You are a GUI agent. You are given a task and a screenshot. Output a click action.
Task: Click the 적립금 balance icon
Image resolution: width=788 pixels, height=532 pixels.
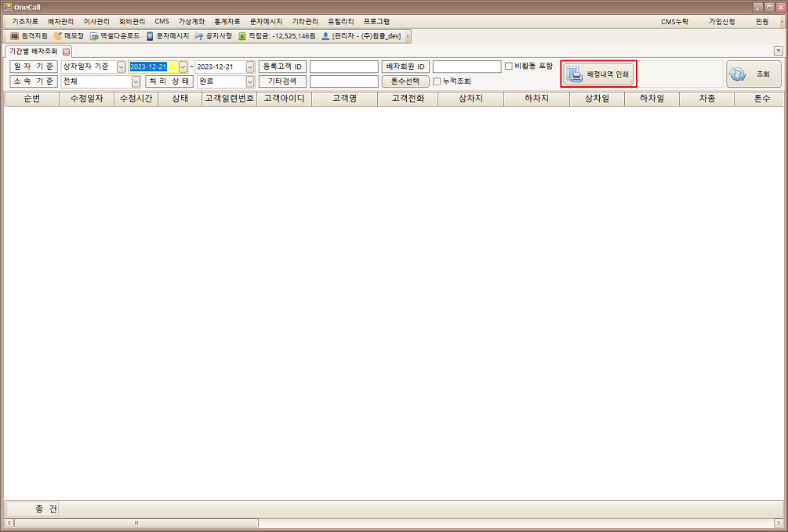click(243, 36)
